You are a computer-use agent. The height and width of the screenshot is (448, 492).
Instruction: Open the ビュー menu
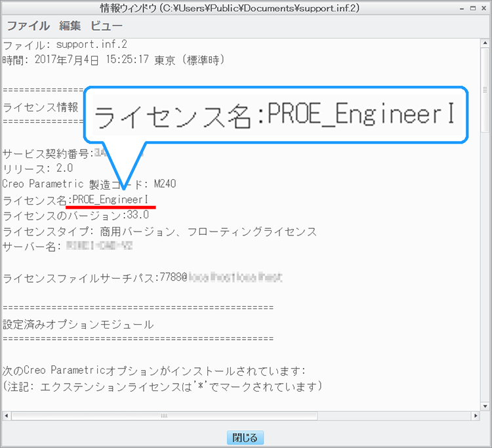click(106, 26)
